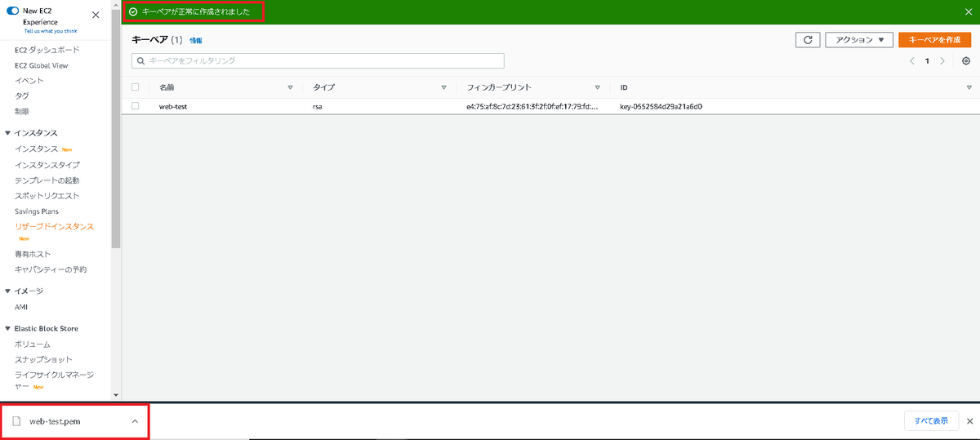Collapse the イメージ section

tap(8, 291)
